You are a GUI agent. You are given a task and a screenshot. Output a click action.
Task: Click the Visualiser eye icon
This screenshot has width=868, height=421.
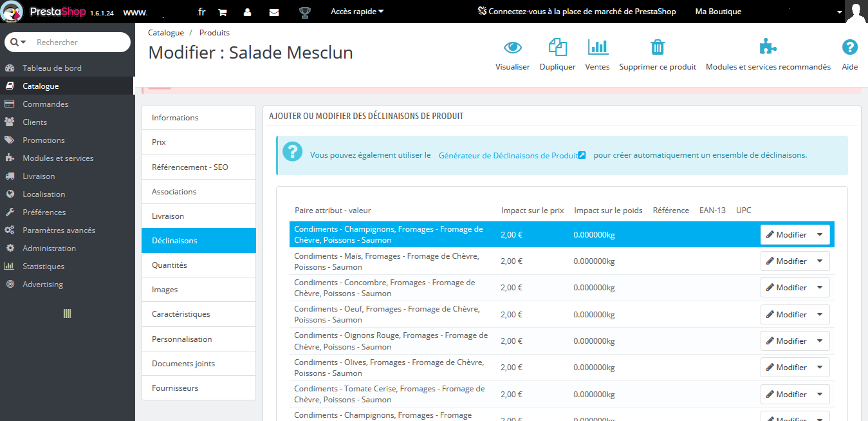click(x=513, y=48)
